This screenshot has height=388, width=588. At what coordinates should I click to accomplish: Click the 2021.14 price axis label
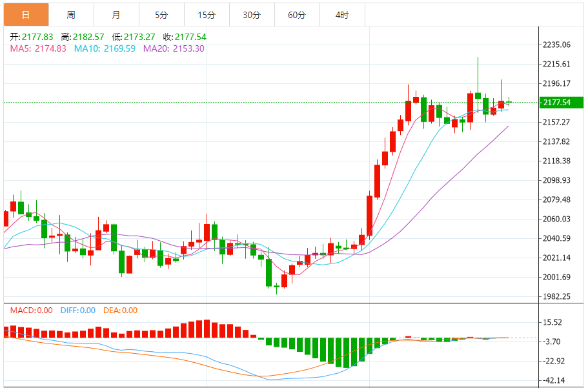(x=556, y=258)
